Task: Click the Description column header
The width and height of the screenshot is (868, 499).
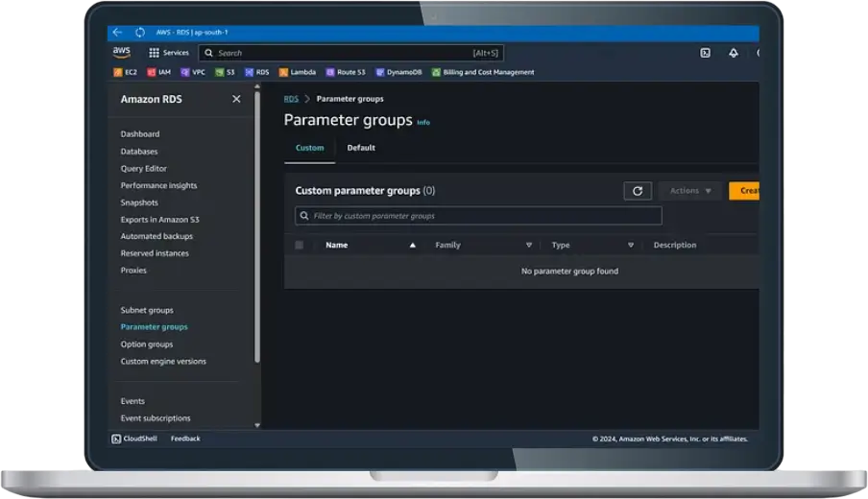Action: coord(675,245)
